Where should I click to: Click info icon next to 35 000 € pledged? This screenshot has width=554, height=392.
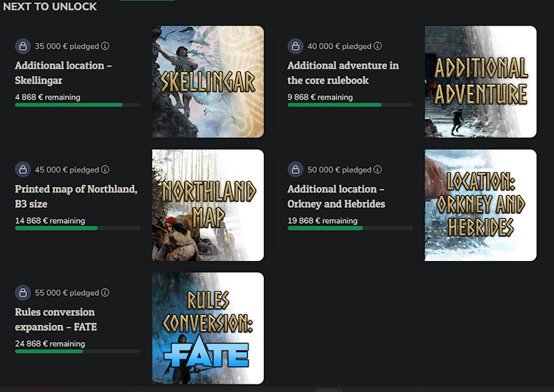105,46
